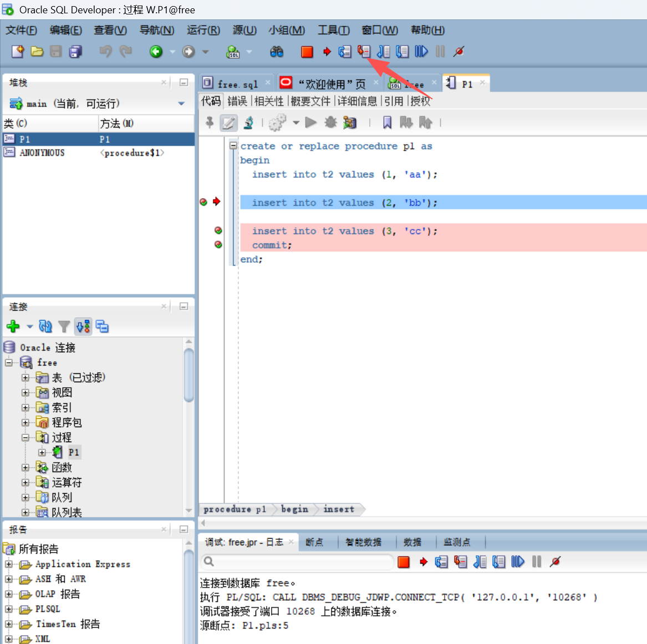
Task: Open the 监测点 tab in debug panel
Action: coord(457,542)
